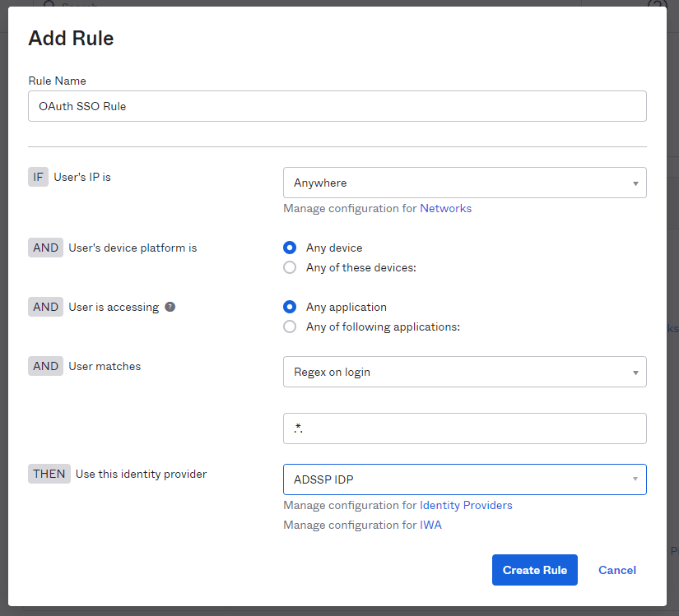This screenshot has width=679, height=616.
Task: Click the Add Rule dialog heading
Action: coord(71,38)
